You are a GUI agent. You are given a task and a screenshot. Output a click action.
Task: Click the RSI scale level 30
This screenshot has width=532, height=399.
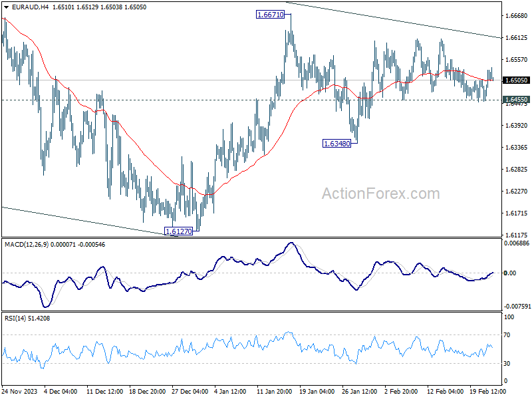tap(507, 363)
